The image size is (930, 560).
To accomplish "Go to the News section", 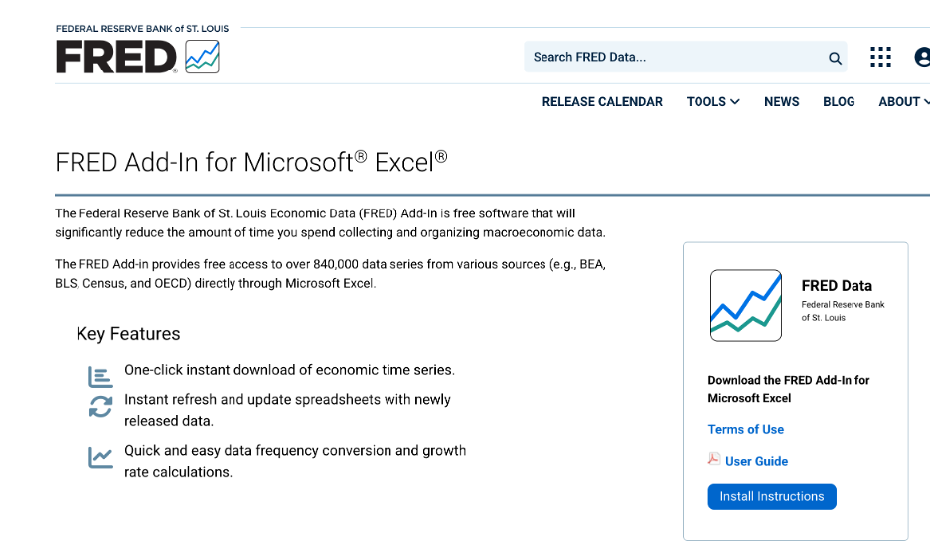I will coord(781,102).
